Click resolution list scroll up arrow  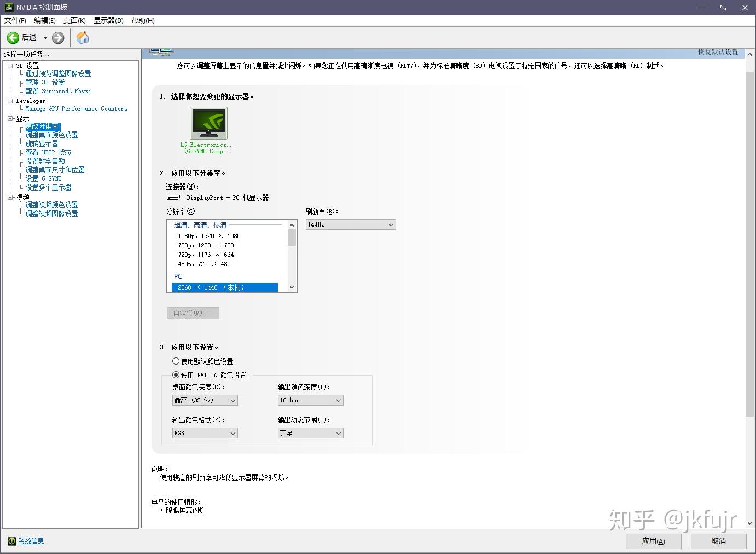(292, 224)
